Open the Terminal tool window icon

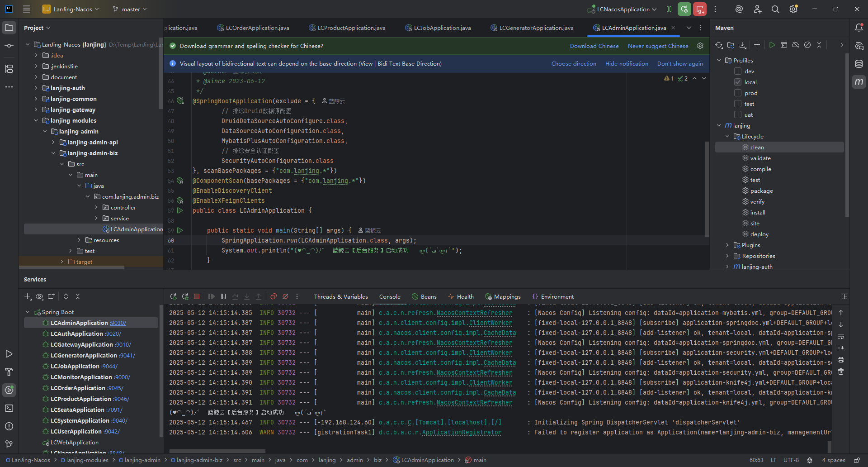[9, 408]
